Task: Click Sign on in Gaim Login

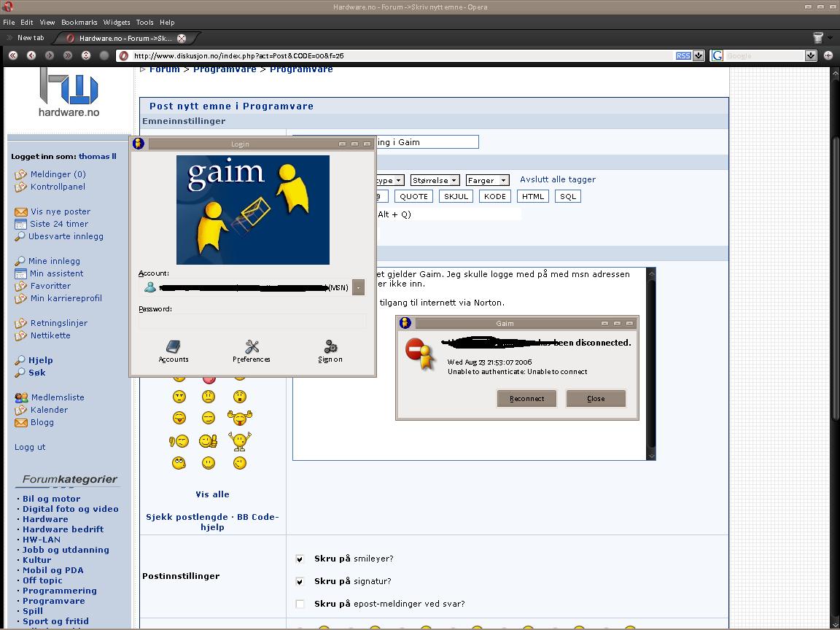Action: 330,351
